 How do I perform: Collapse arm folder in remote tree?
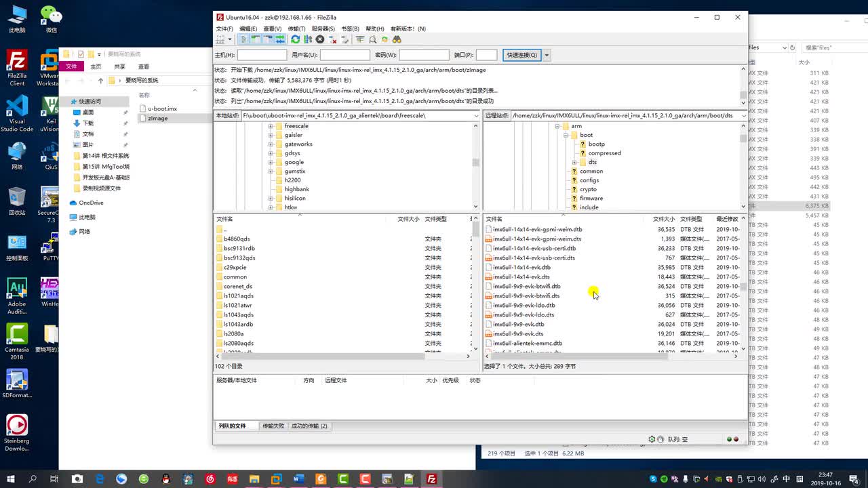click(x=557, y=126)
